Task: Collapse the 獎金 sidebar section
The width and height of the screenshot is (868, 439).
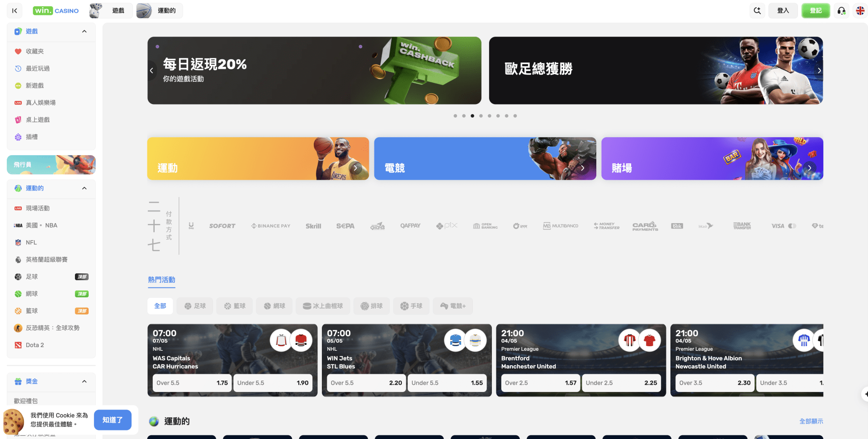Action: click(x=84, y=382)
